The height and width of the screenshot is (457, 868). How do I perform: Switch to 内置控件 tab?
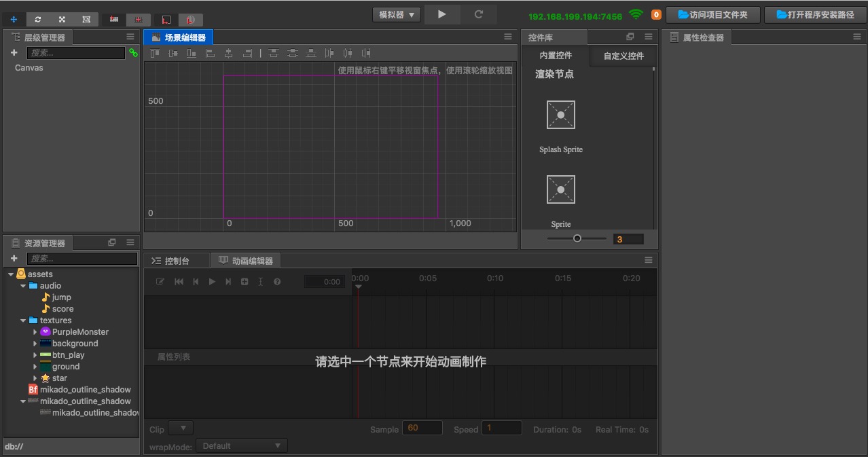click(x=556, y=56)
